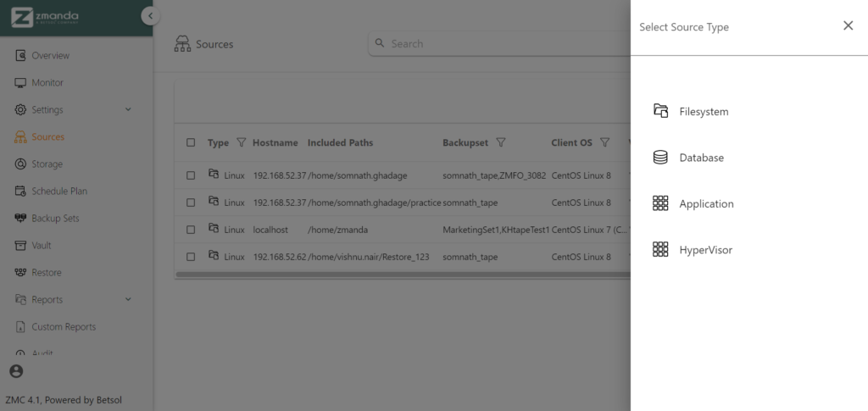Check the box for the localhost row
The width and height of the screenshot is (868, 411).
[191, 230]
